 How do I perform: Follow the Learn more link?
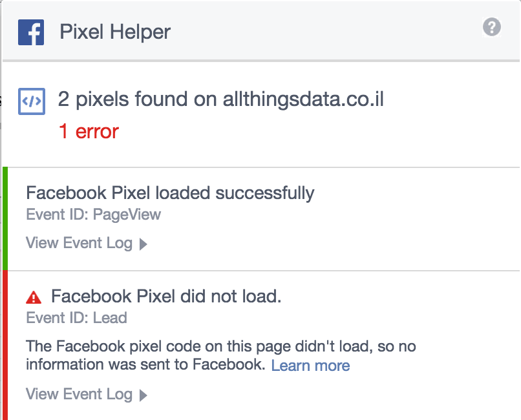click(x=310, y=365)
